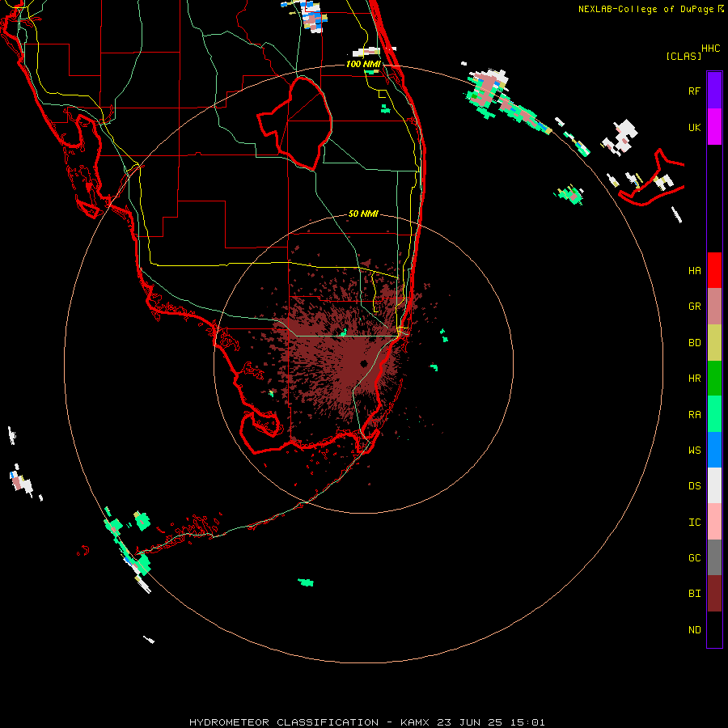
Task: Click the 50 NMI range ring label
Action: pos(363,214)
